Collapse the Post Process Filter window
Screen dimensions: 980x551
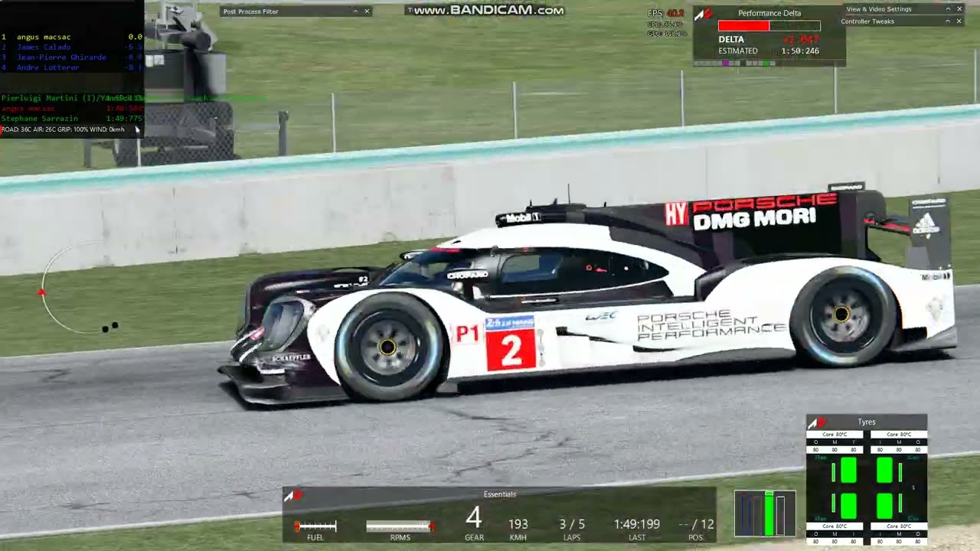[x=354, y=11]
